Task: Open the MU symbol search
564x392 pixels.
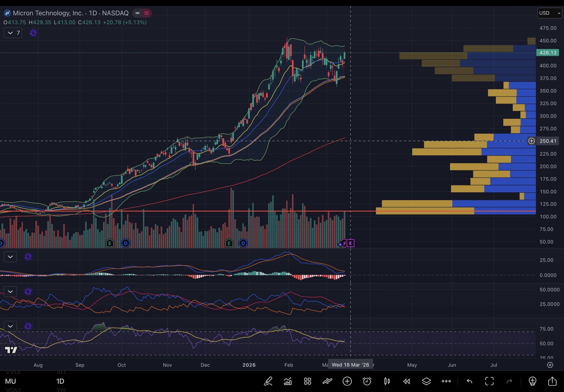Action: 10,381
